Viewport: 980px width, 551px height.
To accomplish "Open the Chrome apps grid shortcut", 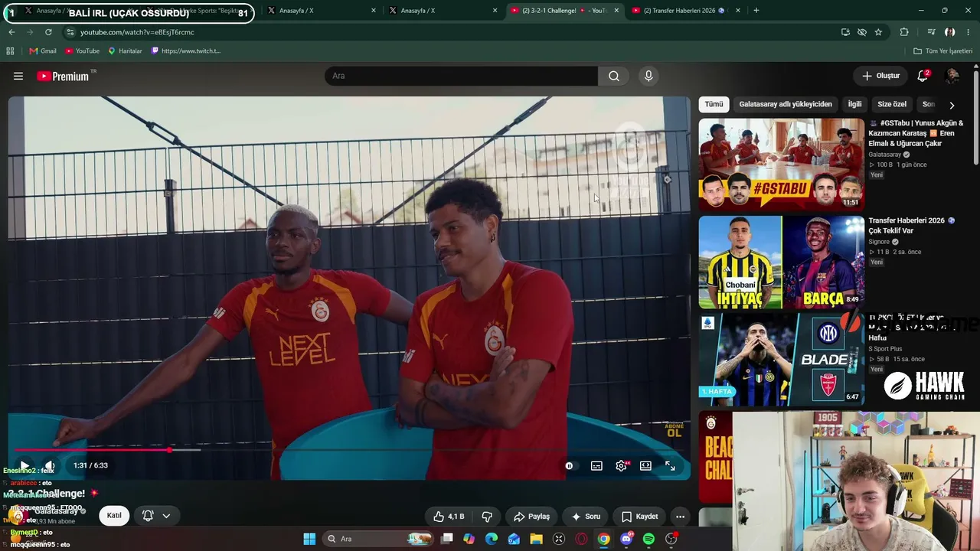I will [x=10, y=51].
